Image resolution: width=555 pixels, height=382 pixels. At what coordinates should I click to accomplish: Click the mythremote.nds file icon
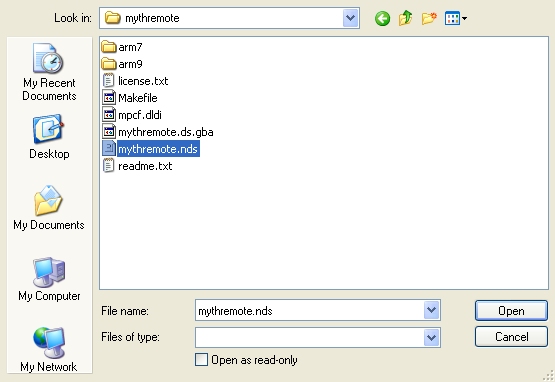pyautogui.click(x=109, y=149)
